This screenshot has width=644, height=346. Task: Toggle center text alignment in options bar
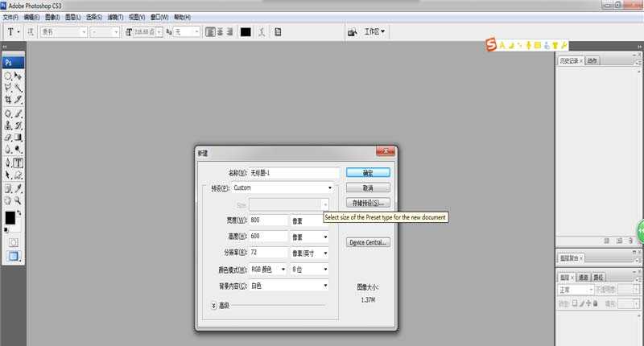click(219, 32)
